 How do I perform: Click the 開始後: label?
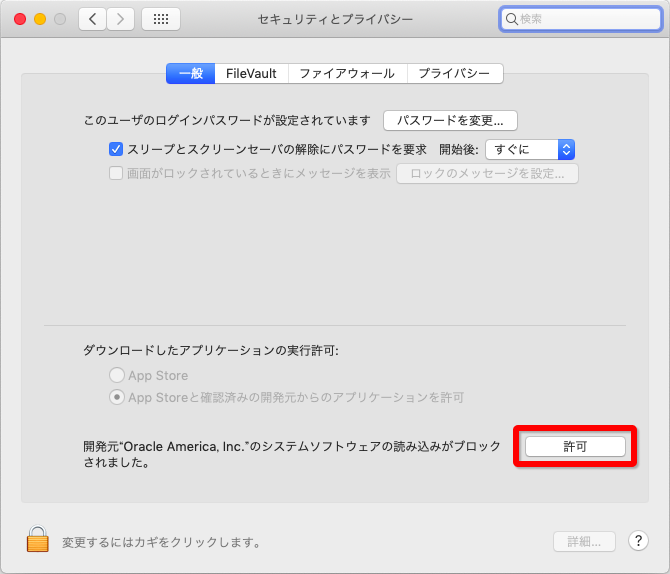[459, 149]
